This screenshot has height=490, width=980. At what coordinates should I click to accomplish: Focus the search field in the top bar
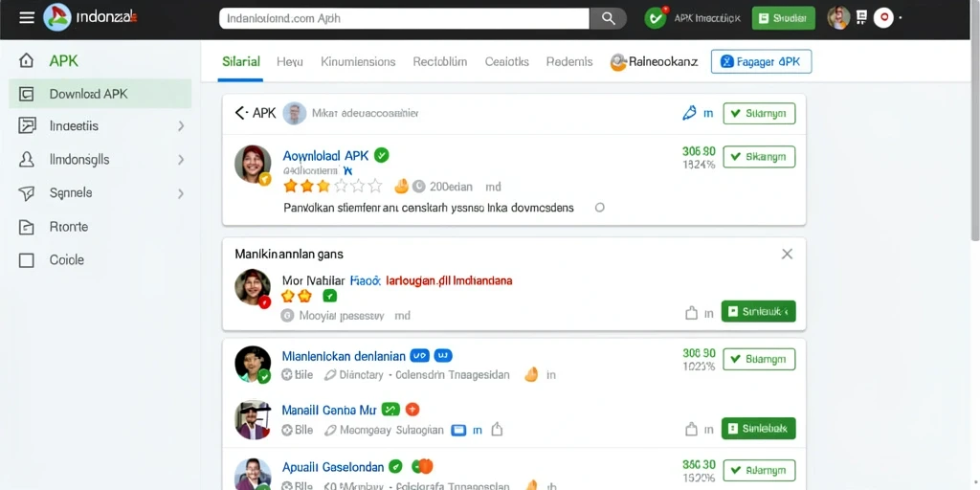405,18
